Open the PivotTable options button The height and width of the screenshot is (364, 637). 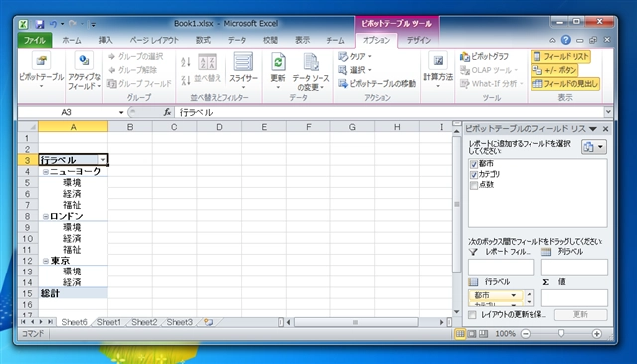click(x=41, y=70)
